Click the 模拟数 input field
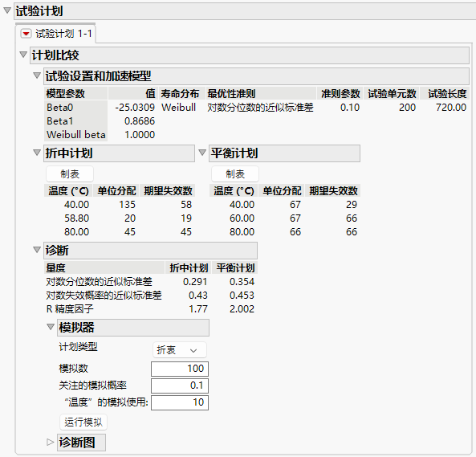The image size is (476, 457). point(180,369)
